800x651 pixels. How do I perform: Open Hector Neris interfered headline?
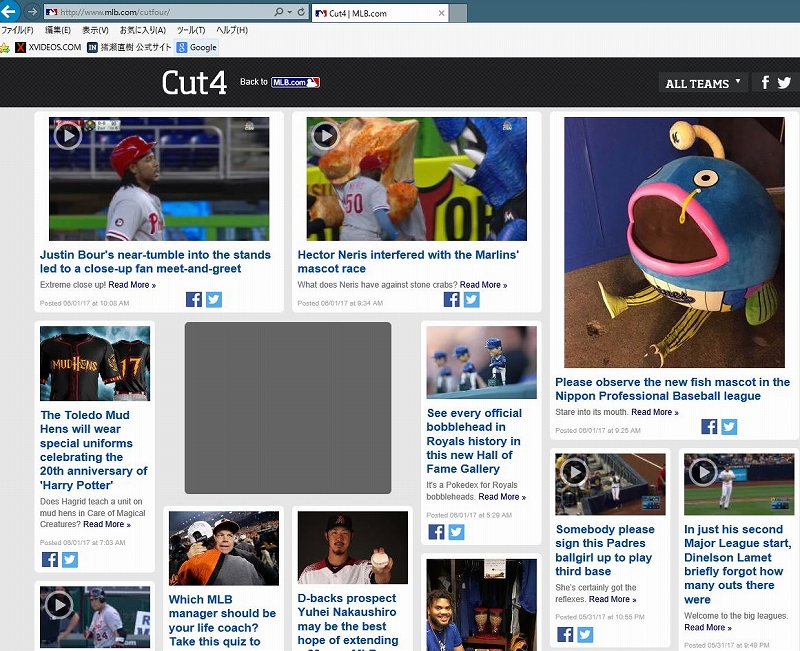pos(408,262)
